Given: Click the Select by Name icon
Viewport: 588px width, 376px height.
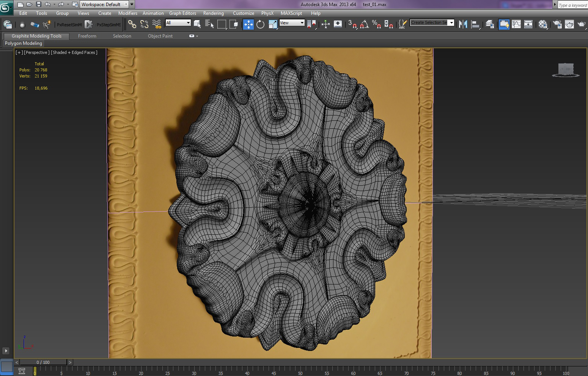Looking at the screenshot, I should pyautogui.click(x=209, y=24).
